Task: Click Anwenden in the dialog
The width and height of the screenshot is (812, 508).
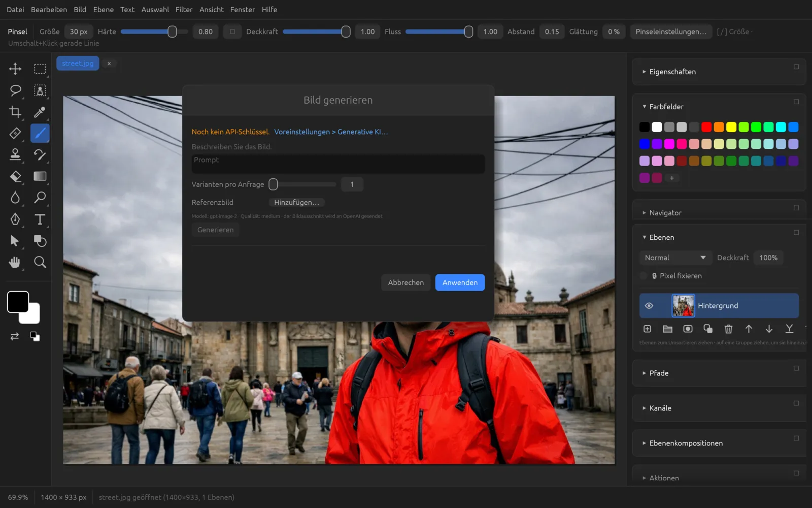Action: [460, 282]
